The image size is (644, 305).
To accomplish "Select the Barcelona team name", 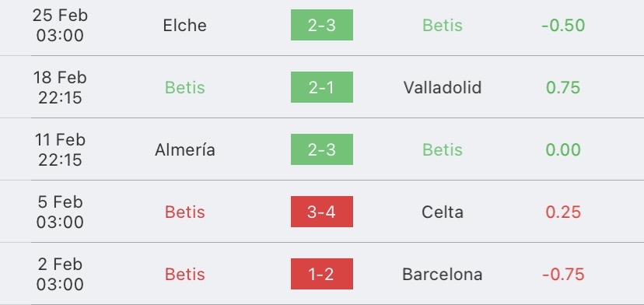I will (443, 274).
